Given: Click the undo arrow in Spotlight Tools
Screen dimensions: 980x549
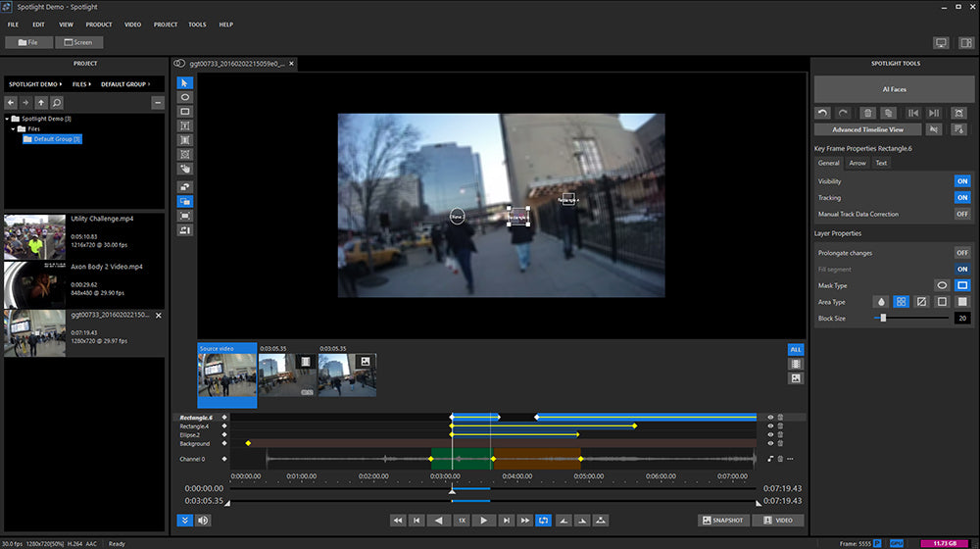Looking at the screenshot, I should (823, 114).
